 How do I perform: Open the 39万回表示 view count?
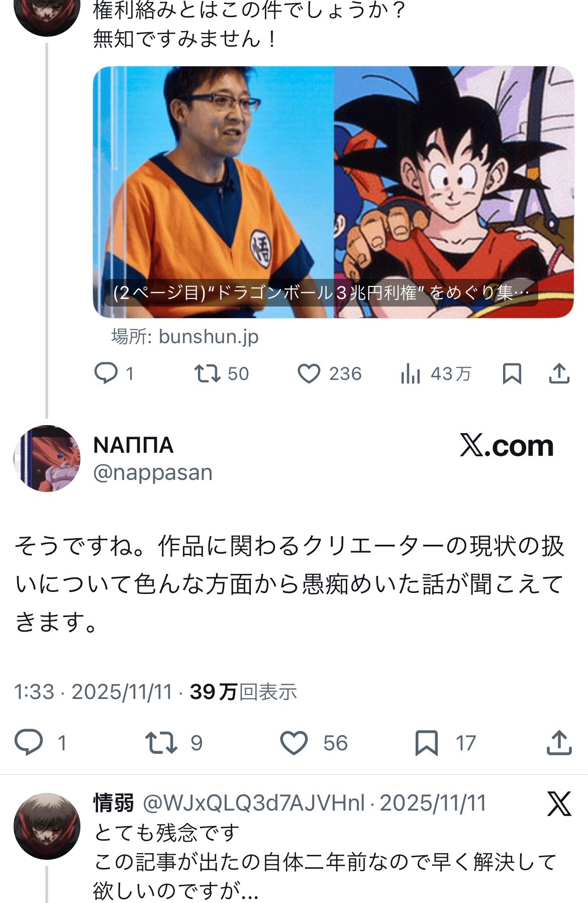pyautogui.click(x=243, y=692)
